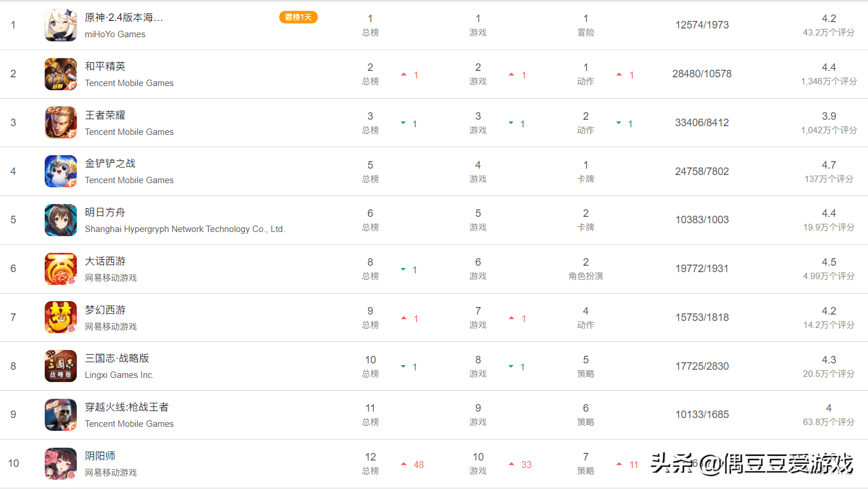868x489 pixels.
Task: Click the 卡牌 category for 金铲铲之战
Action: point(585,179)
